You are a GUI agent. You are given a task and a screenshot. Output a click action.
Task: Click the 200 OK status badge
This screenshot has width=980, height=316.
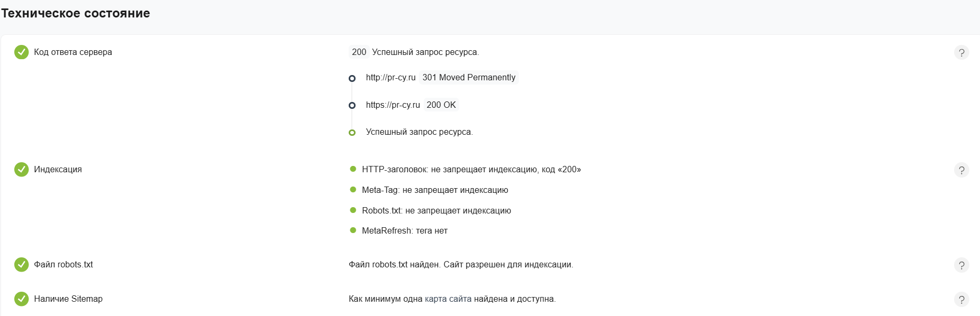(x=441, y=105)
